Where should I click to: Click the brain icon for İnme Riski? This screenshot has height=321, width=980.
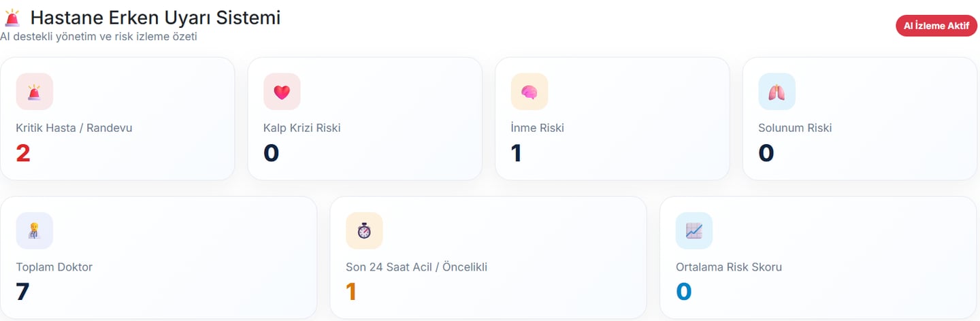529,92
